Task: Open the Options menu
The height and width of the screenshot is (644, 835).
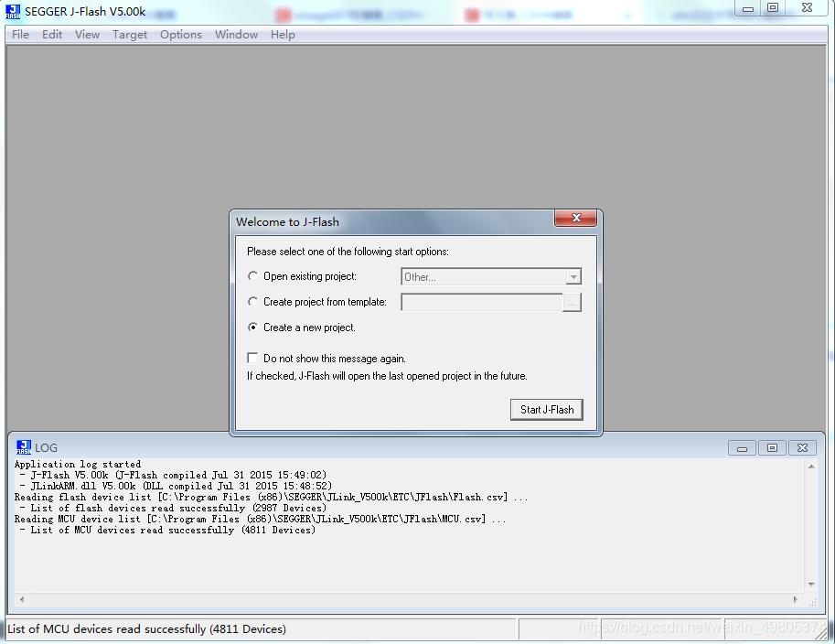Action: click(x=181, y=35)
